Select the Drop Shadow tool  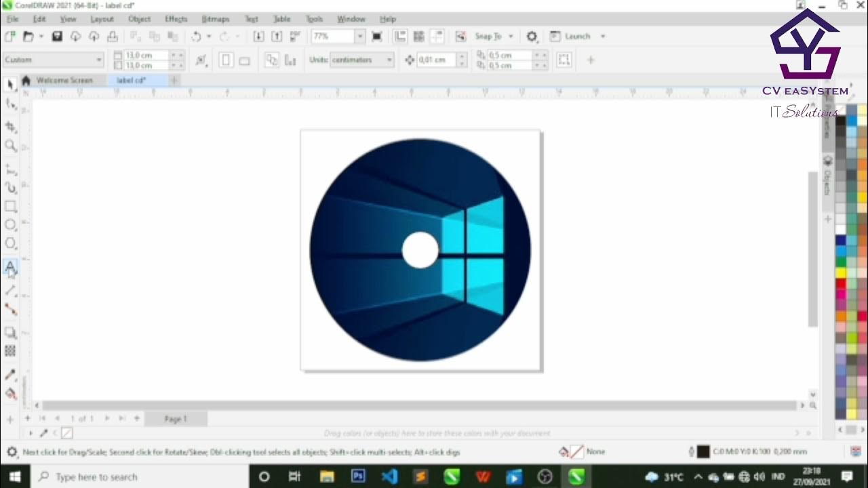(10, 332)
